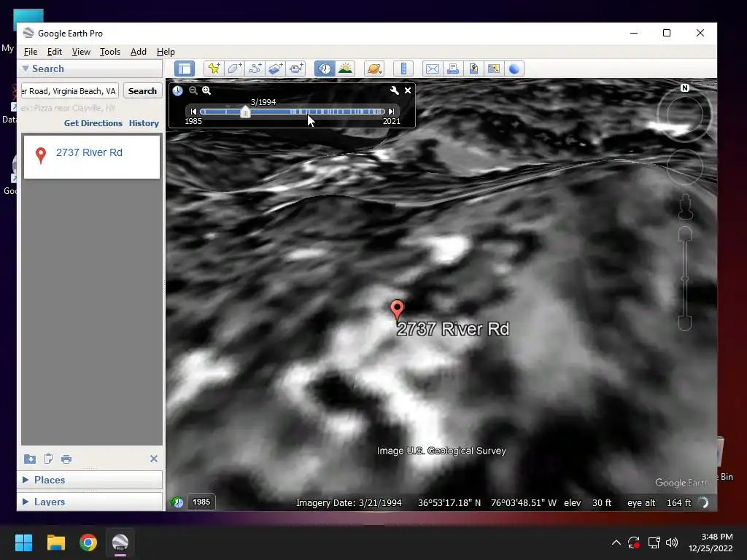747x560 pixels.
Task: Click the Search button
Action: coord(142,91)
